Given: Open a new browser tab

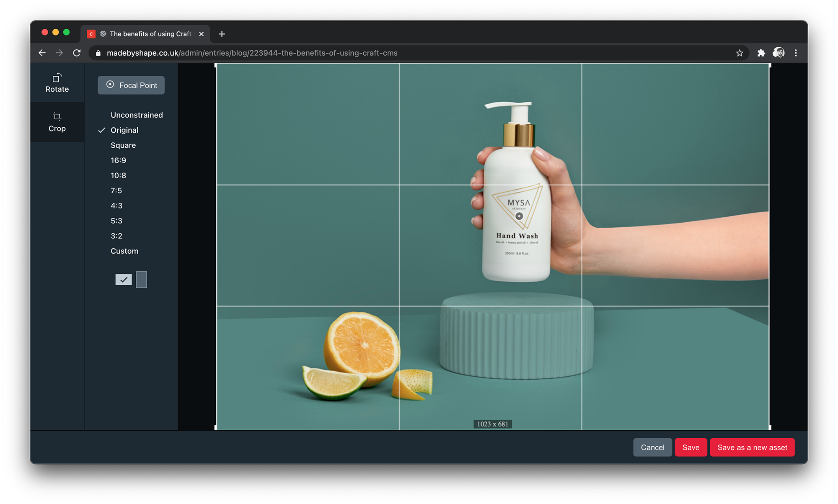Looking at the screenshot, I should [x=222, y=34].
